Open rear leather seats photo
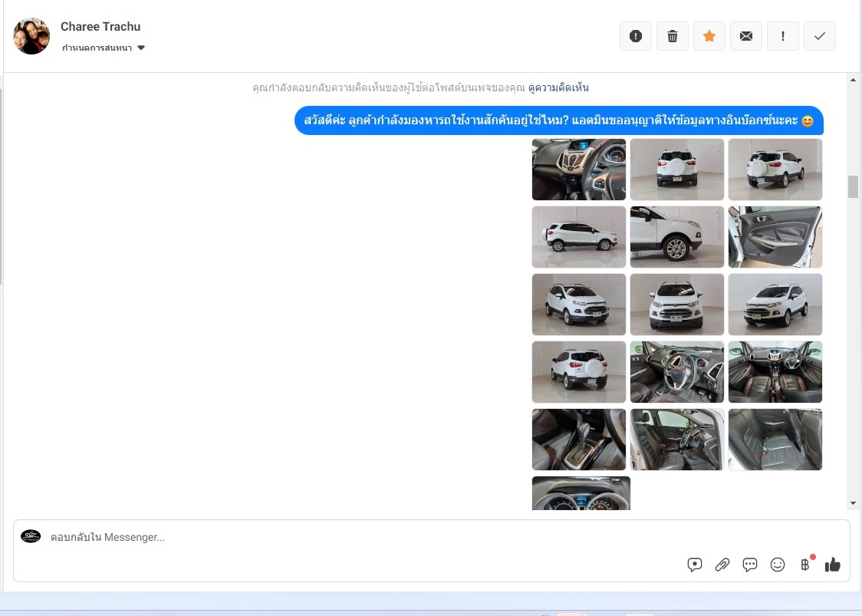 pyautogui.click(x=775, y=440)
